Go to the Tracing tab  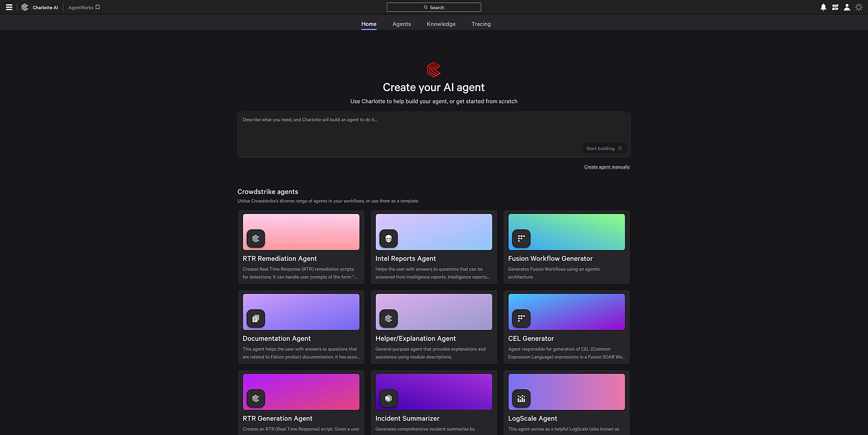pyautogui.click(x=481, y=24)
